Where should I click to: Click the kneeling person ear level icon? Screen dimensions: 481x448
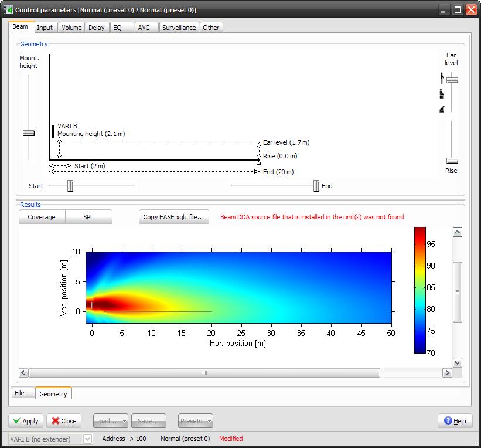(x=442, y=109)
